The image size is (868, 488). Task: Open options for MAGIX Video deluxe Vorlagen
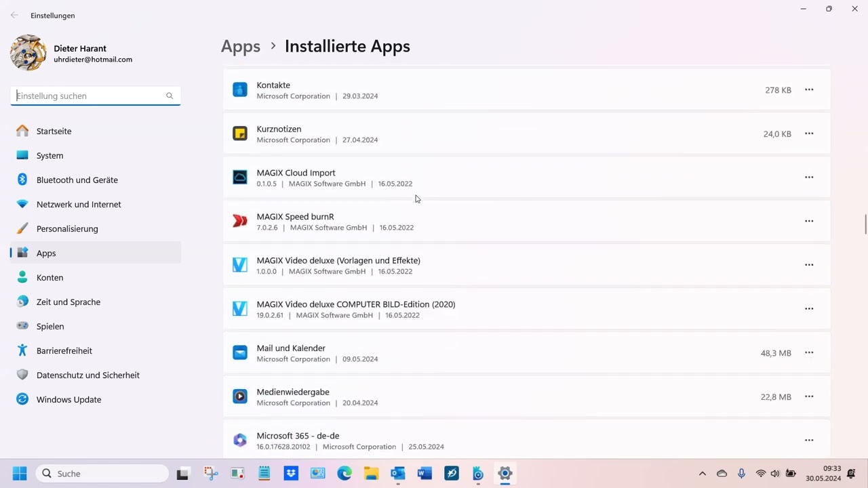click(809, 265)
